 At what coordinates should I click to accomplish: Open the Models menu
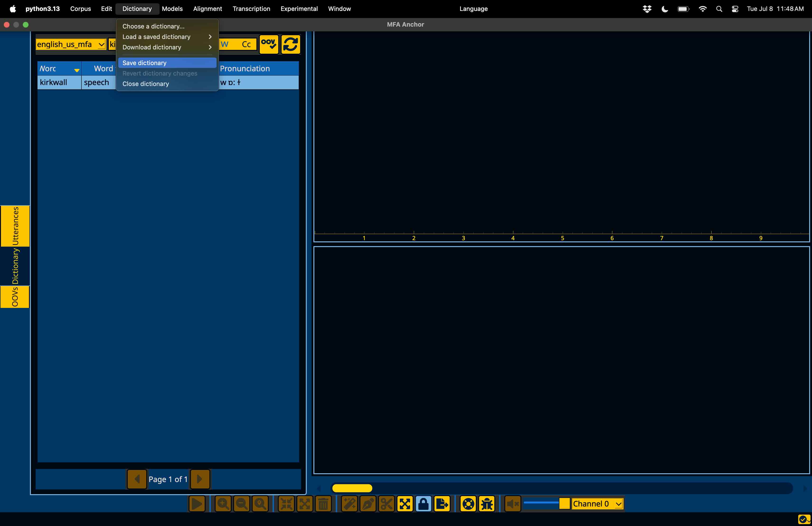pyautogui.click(x=172, y=9)
